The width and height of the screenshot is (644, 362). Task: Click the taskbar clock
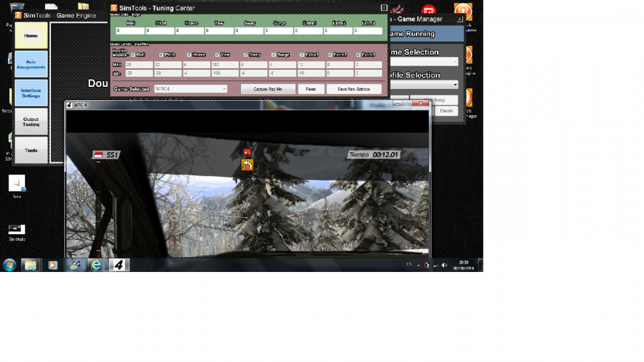pyautogui.click(x=464, y=265)
